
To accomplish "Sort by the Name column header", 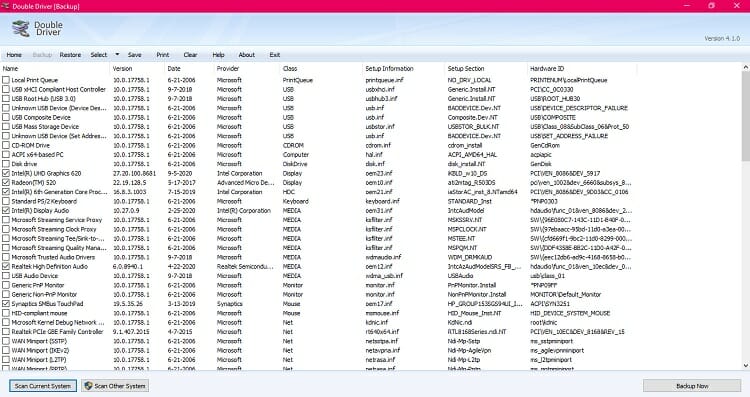I will (x=55, y=68).
